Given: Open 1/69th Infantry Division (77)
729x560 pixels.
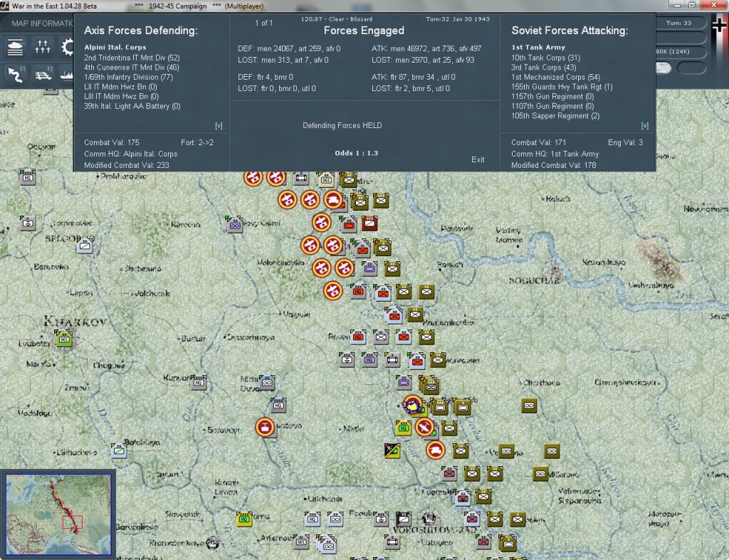Looking at the screenshot, I should click(x=128, y=77).
